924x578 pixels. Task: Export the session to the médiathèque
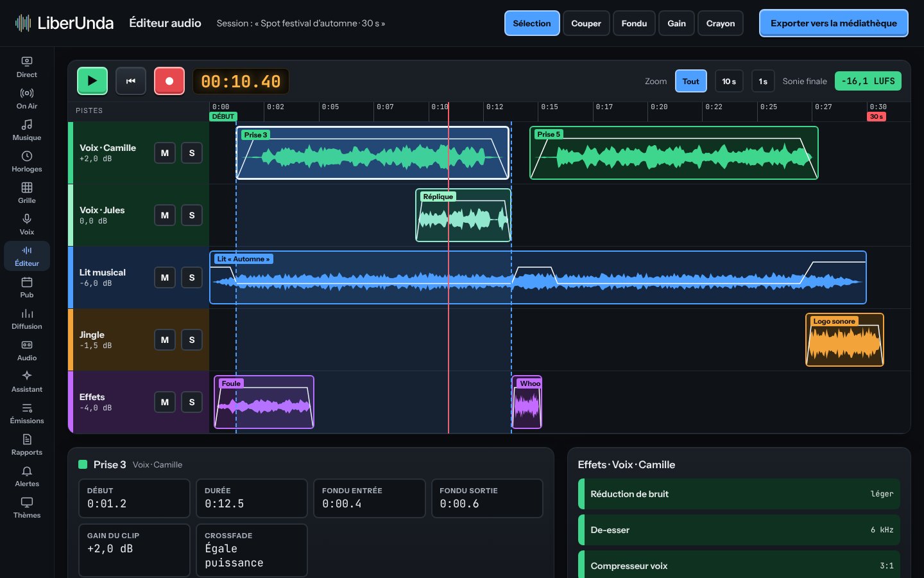click(834, 23)
